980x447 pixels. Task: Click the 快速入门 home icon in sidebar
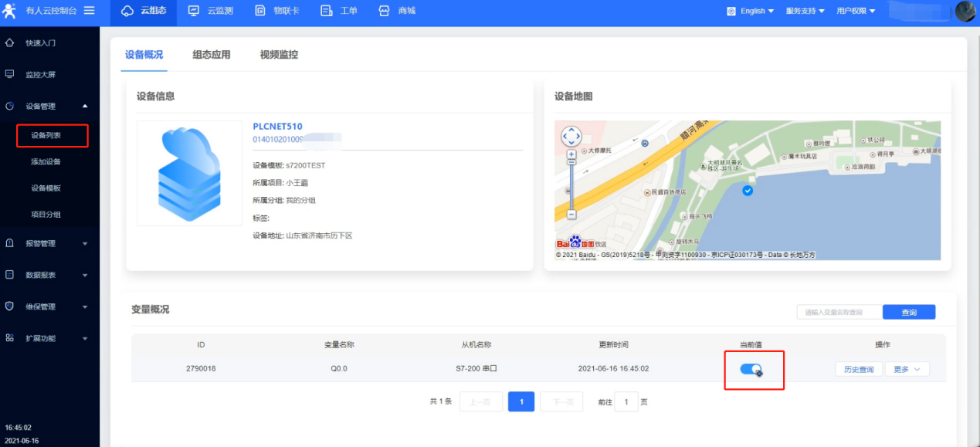tap(10, 42)
